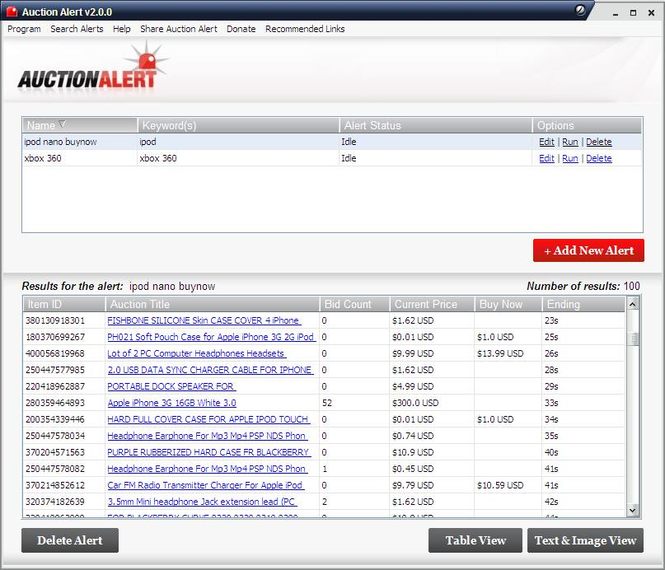Sort results by Current Price header

(432, 304)
